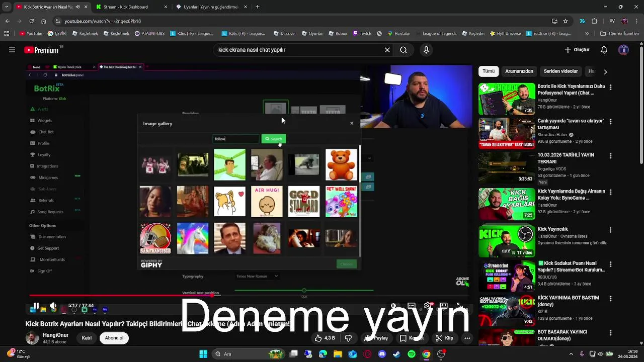
Task: Open the KICK YAYINIMA BOT BASTIM video title
Action: (x=568, y=301)
